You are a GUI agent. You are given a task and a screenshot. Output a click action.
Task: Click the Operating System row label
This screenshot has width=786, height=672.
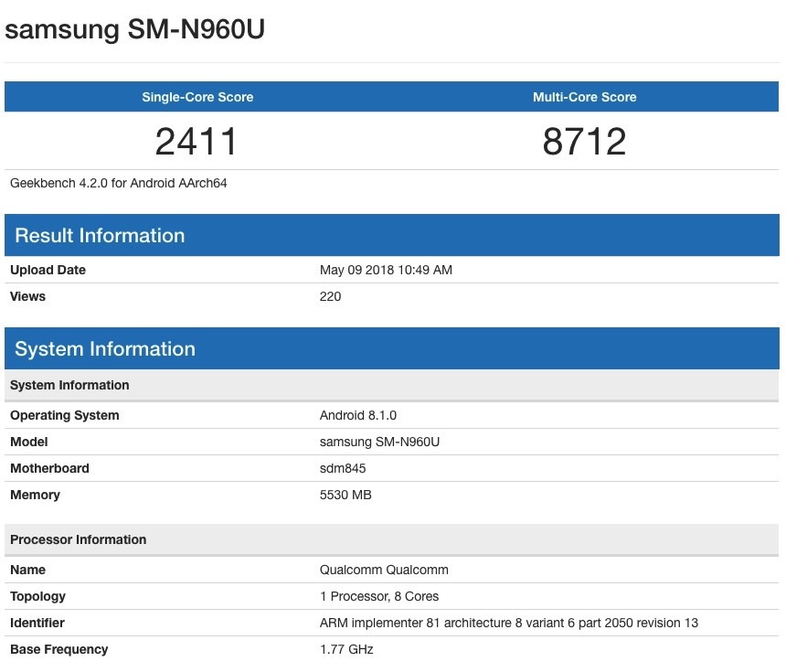tap(64, 415)
